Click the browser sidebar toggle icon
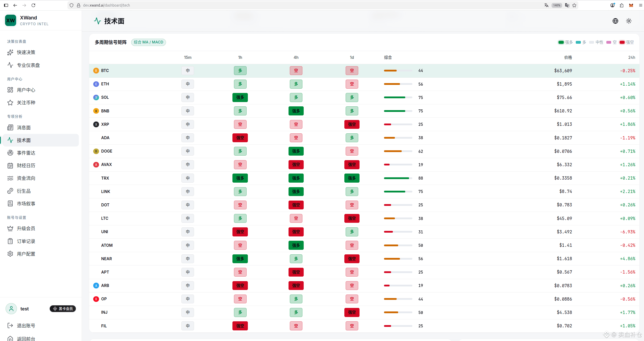Screen dimensions: 644x341 click(6, 5)
